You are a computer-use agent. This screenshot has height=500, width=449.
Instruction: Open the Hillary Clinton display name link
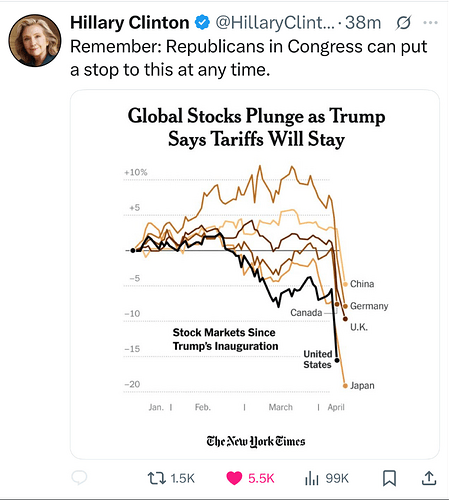130,23
